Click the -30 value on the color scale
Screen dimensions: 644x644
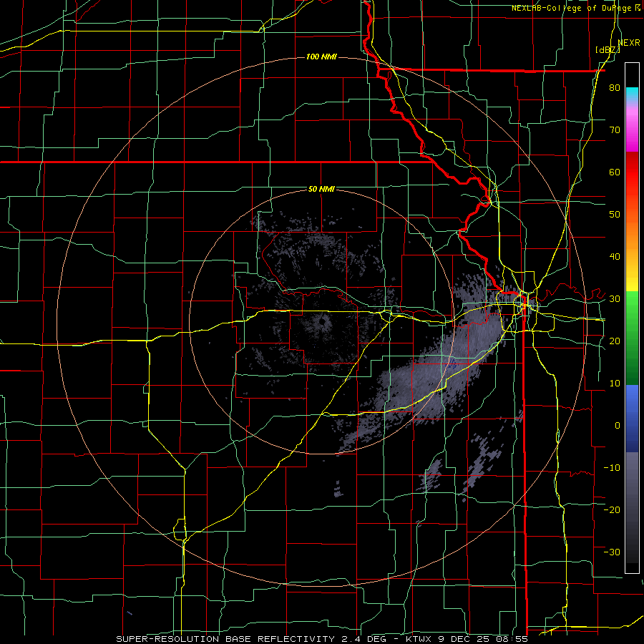click(612, 552)
